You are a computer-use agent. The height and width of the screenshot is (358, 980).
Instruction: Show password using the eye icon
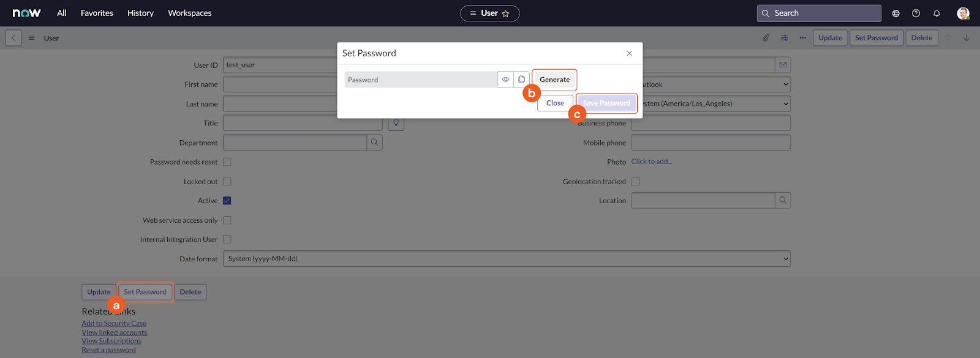click(x=505, y=80)
